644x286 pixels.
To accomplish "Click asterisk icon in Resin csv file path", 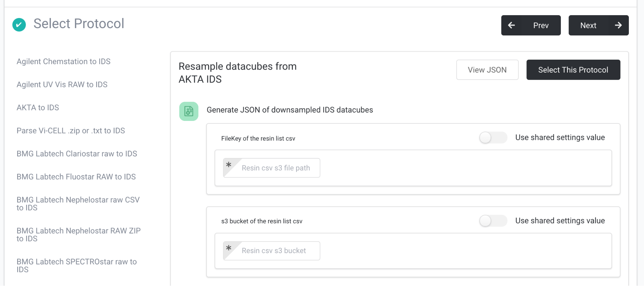I will pos(229,165).
